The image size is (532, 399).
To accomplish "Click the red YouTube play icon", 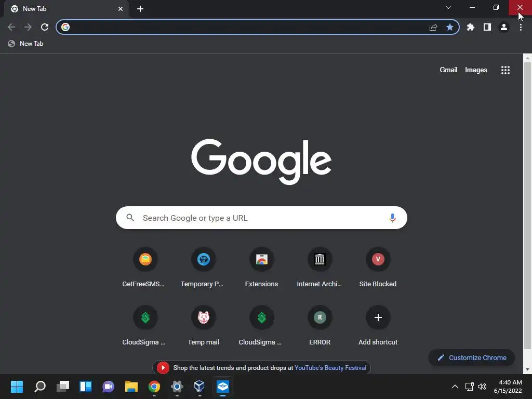I will (x=163, y=368).
